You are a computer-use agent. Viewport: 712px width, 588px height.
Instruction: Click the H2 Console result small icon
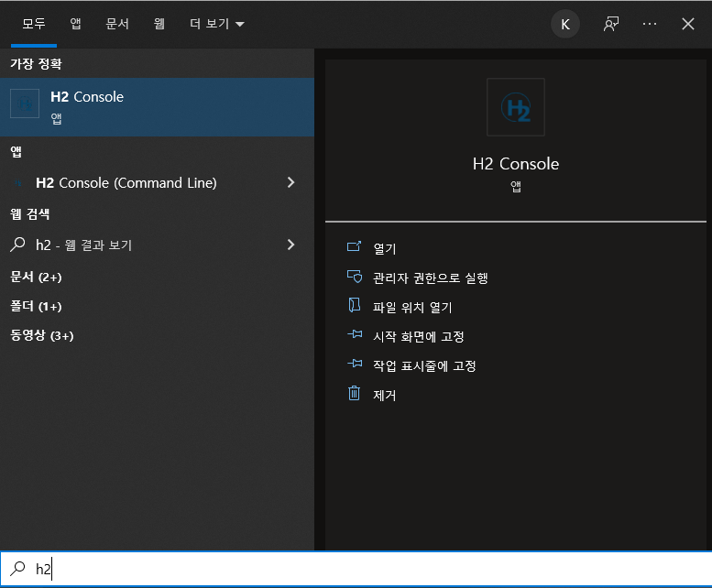tap(25, 103)
